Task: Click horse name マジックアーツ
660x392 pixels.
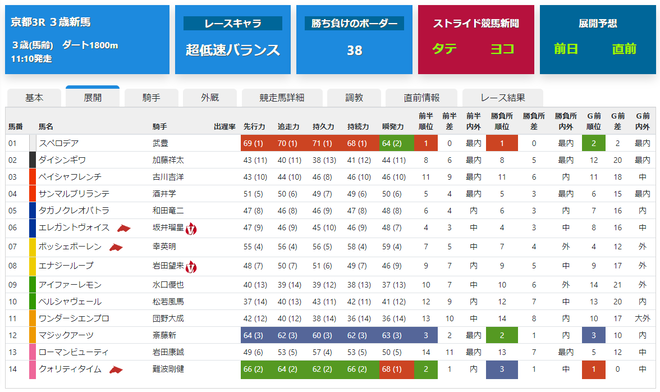Action: (x=66, y=336)
